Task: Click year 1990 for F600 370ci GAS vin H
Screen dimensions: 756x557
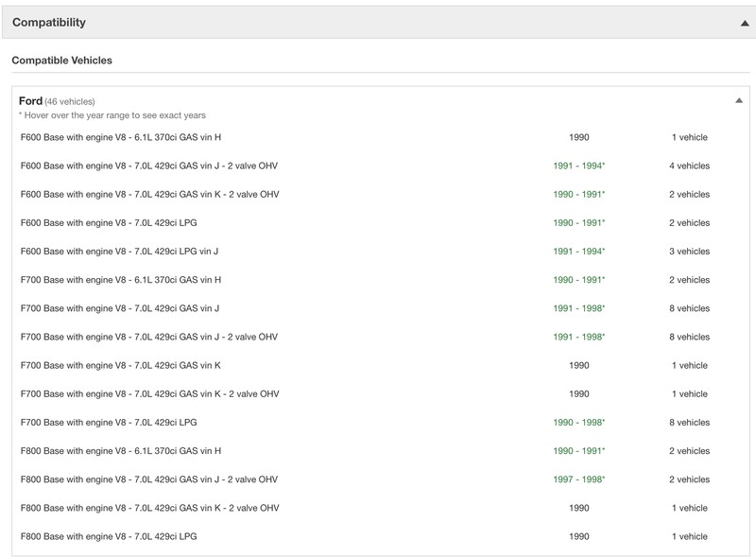Action: [579, 137]
